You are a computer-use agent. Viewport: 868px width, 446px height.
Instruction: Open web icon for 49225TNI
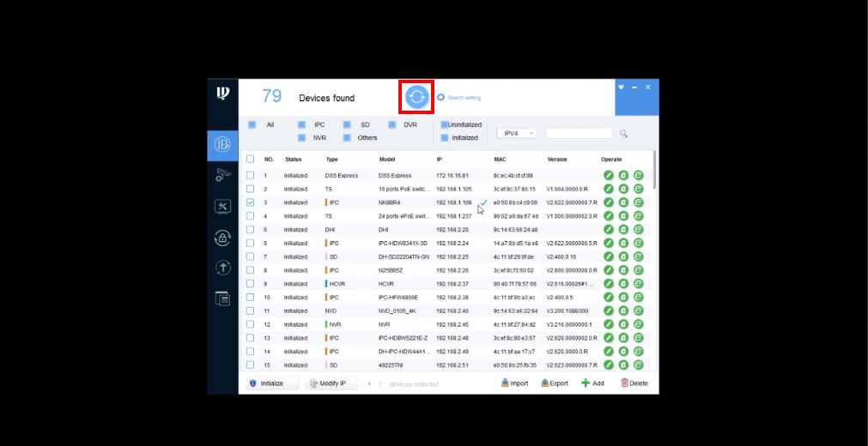click(638, 365)
